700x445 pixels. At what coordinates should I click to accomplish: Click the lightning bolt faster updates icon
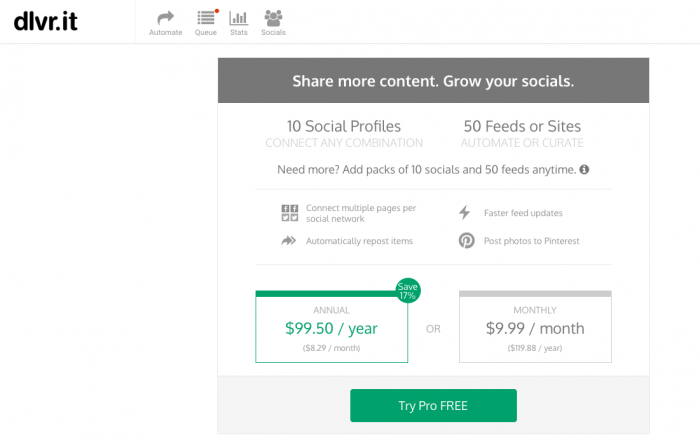(x=464, y=212)
